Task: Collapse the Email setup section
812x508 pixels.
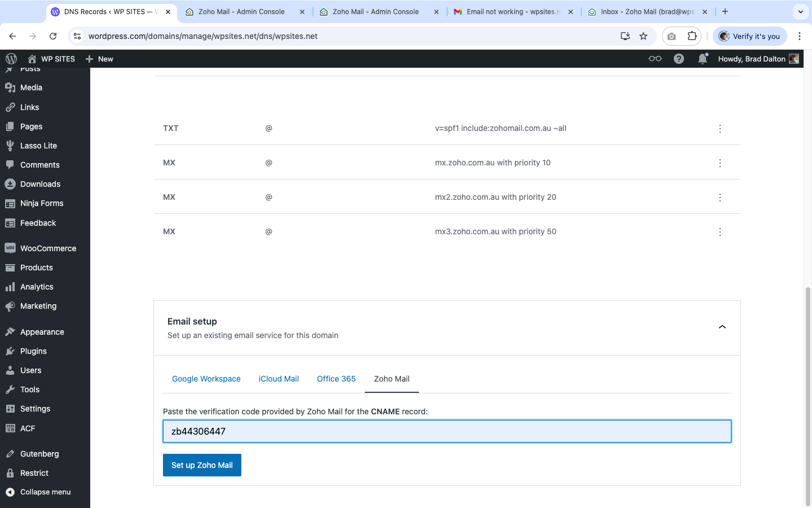Action: click(722, 327)
